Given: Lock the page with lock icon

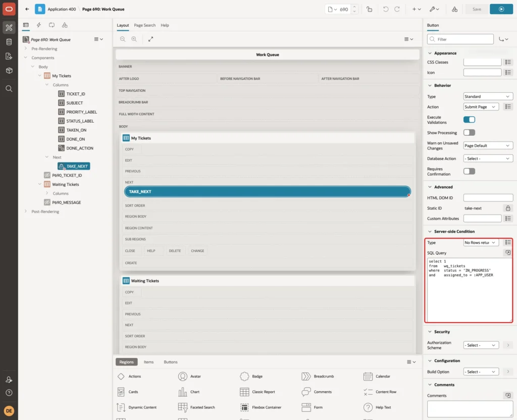Looking at the screenshot, I should tap(369, 9).
